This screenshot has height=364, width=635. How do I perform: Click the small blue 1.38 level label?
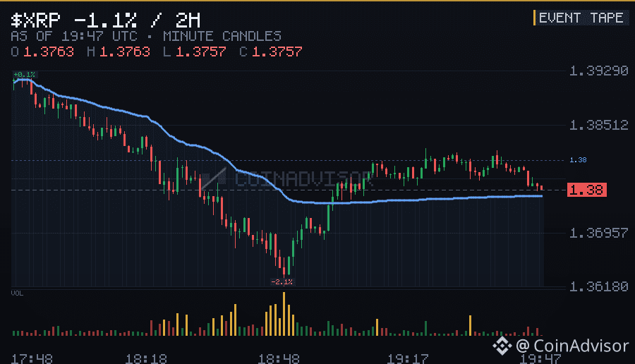click(578, 160)
